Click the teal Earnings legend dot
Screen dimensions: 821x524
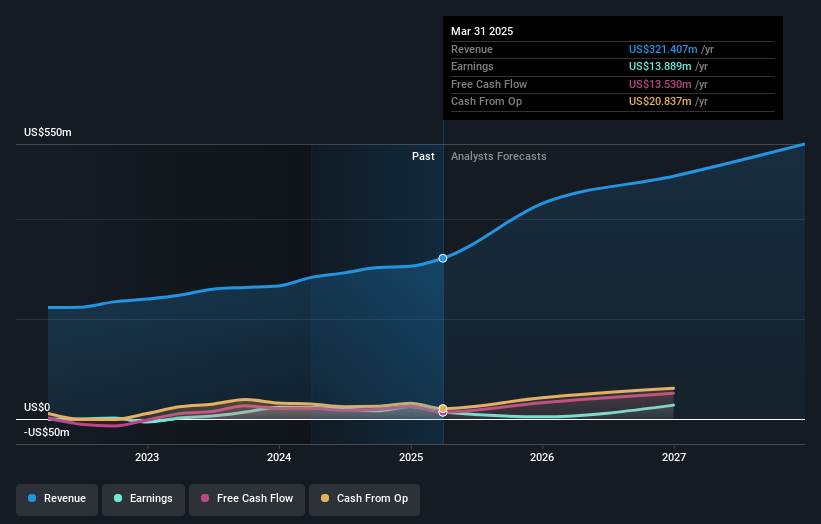click(118, 498)
